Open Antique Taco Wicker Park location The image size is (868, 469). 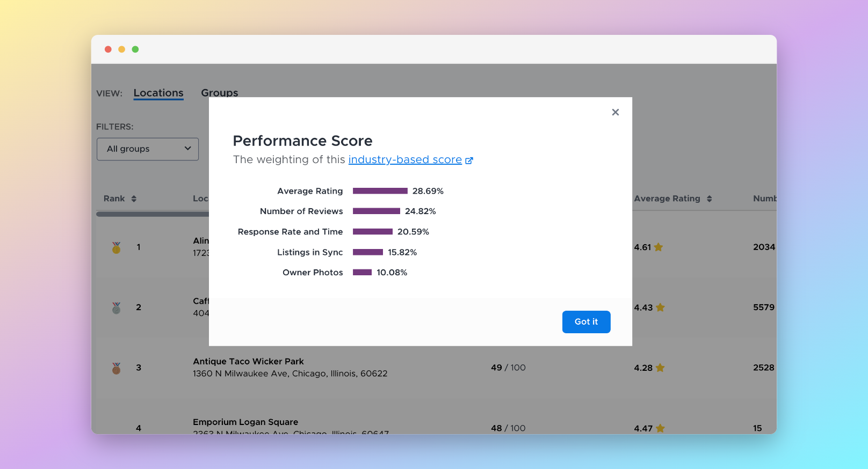click(x=248, y=362)
